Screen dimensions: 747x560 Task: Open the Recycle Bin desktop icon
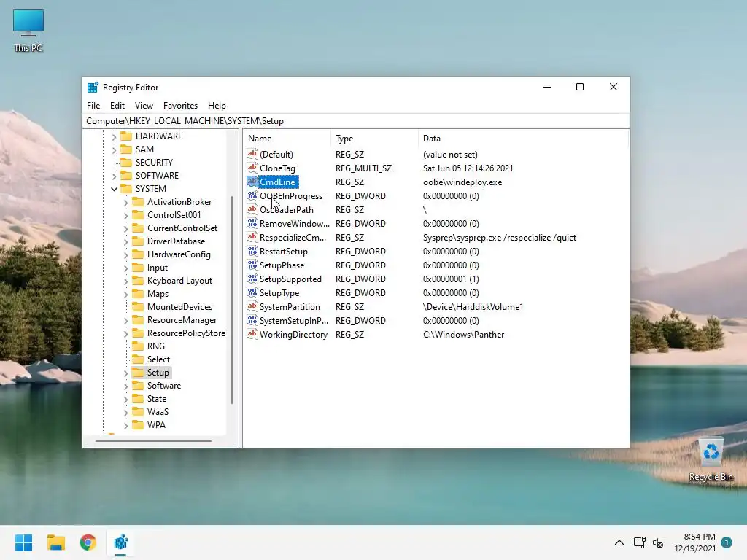(x=711, y=459)
